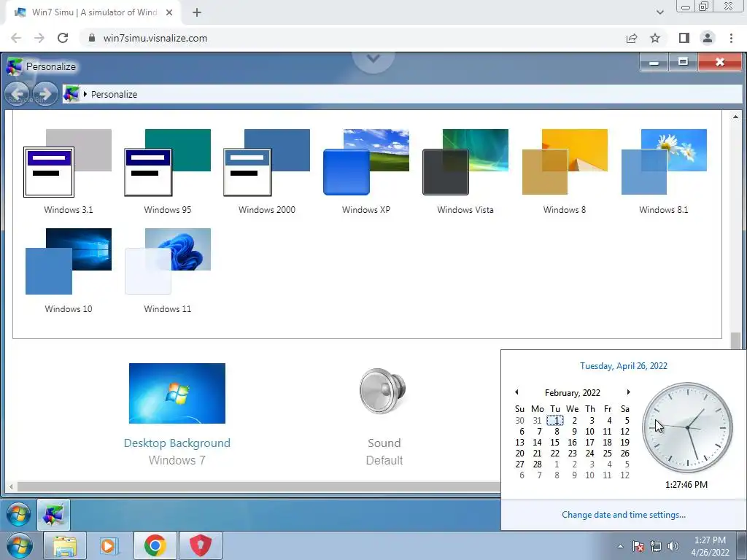Screen dimensions: 747x560
Task: Go to next month in calendar
Action: click(628, 392)
